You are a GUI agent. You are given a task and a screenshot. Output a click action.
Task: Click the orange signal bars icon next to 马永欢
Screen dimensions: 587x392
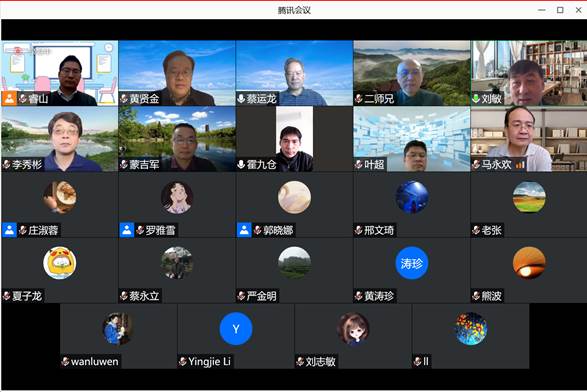click(520, 165)
